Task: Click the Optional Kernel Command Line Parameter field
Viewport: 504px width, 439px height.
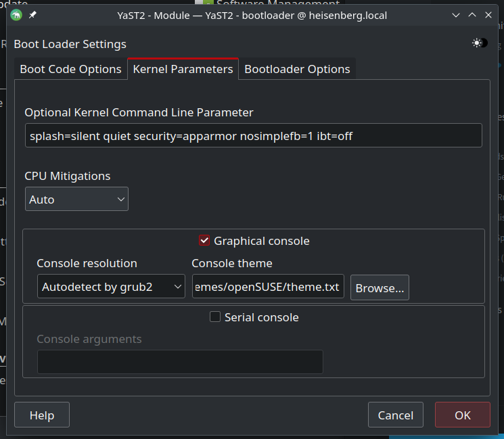Action: pos(253,136)
